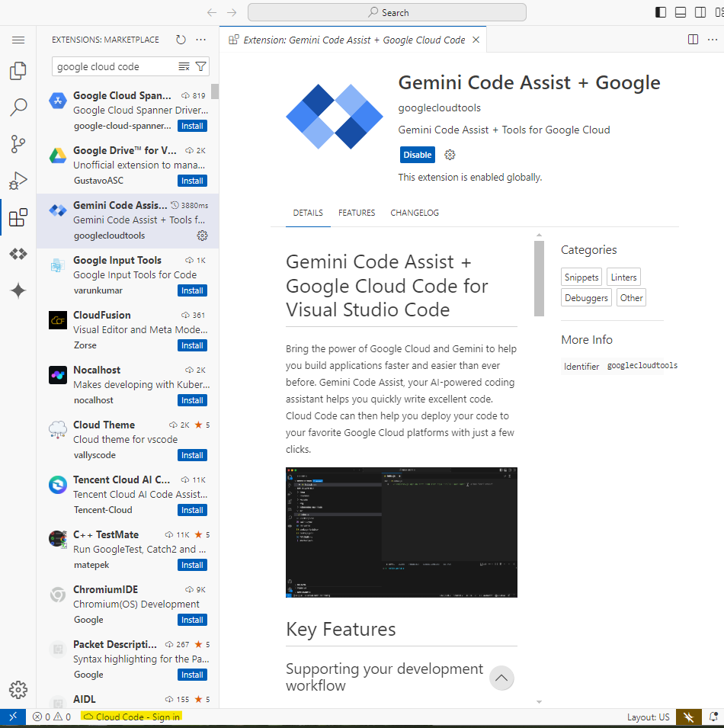Select Gemini Code Assist in extensions list
The image size is (724, 728).
tap(127, 221)
